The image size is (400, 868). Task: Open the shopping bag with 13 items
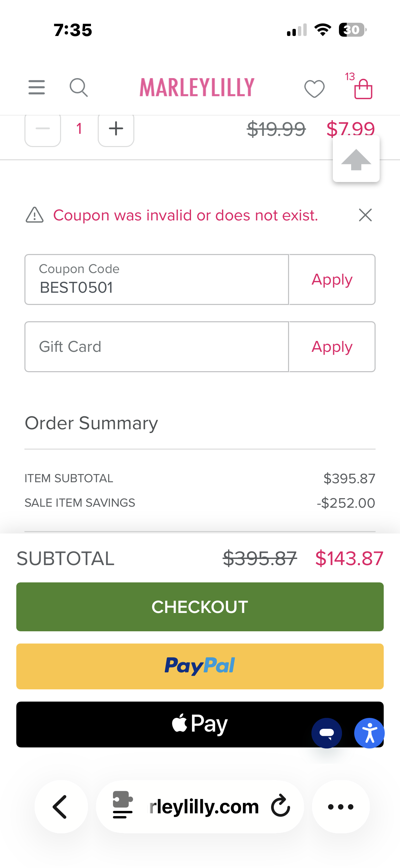point(362,87)
